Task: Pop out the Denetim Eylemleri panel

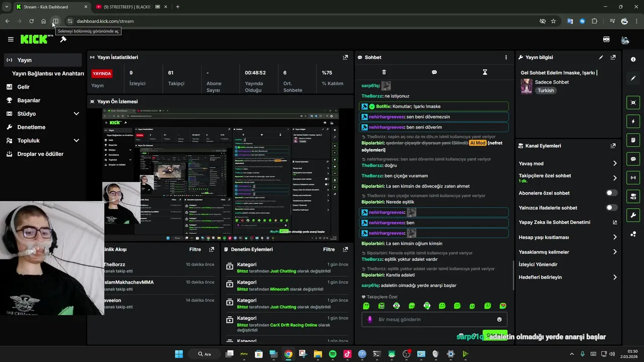Action: (345, 249)
